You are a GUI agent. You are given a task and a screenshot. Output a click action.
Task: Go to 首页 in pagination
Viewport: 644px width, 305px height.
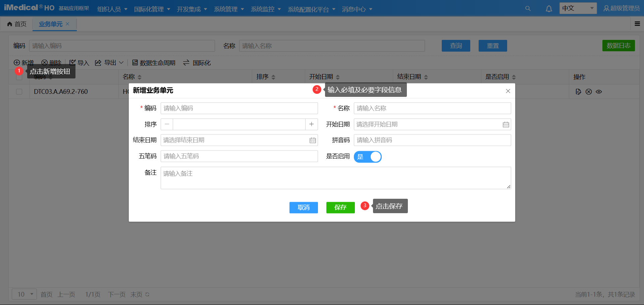click(46, 294)
